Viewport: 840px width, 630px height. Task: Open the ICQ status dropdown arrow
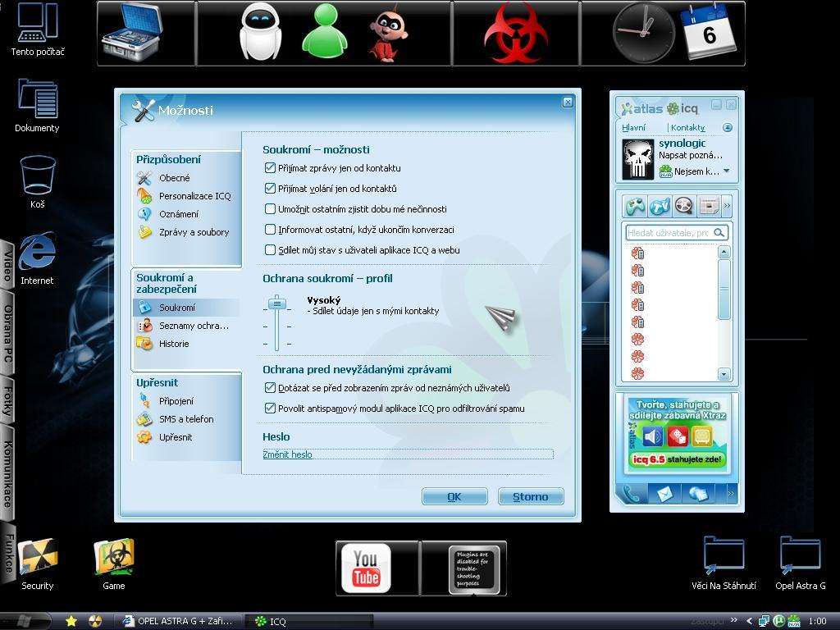(x=726, y=171)
